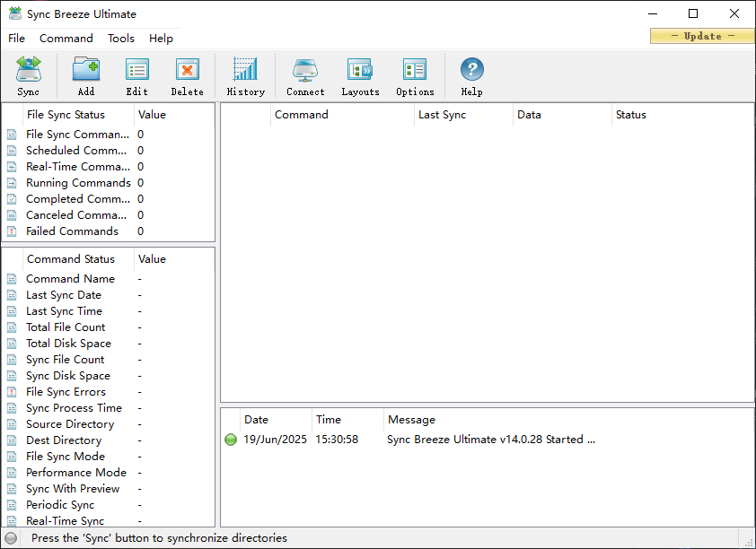Click the Connect server icon

pos(305,76)
